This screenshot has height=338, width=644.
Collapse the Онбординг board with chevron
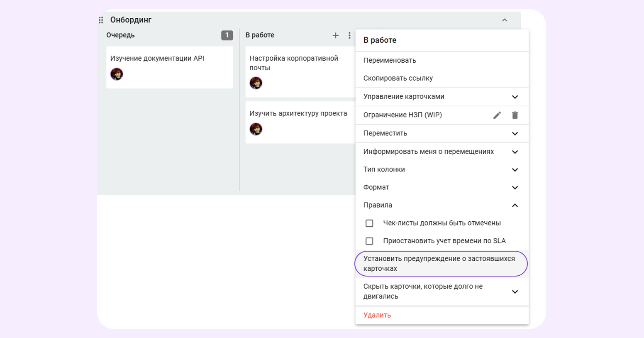click(505, 20)
